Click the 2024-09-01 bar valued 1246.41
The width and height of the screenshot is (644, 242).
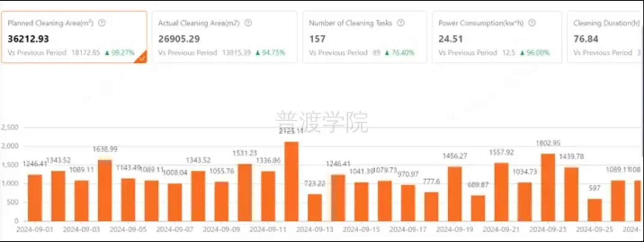35,198
